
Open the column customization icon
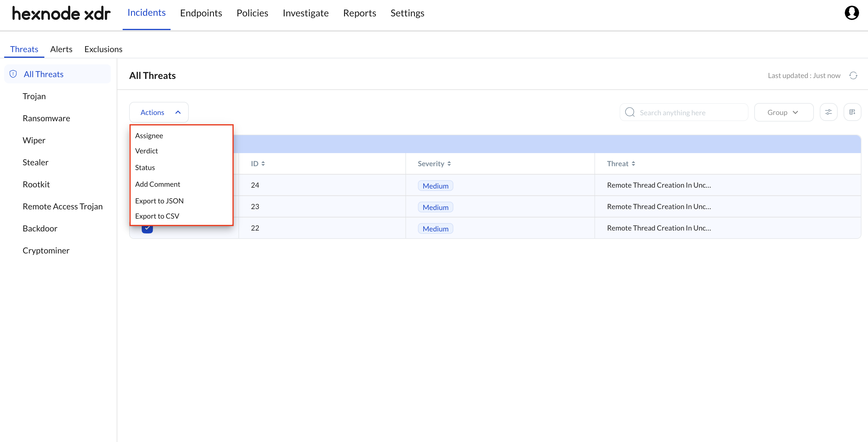[852, 112]
